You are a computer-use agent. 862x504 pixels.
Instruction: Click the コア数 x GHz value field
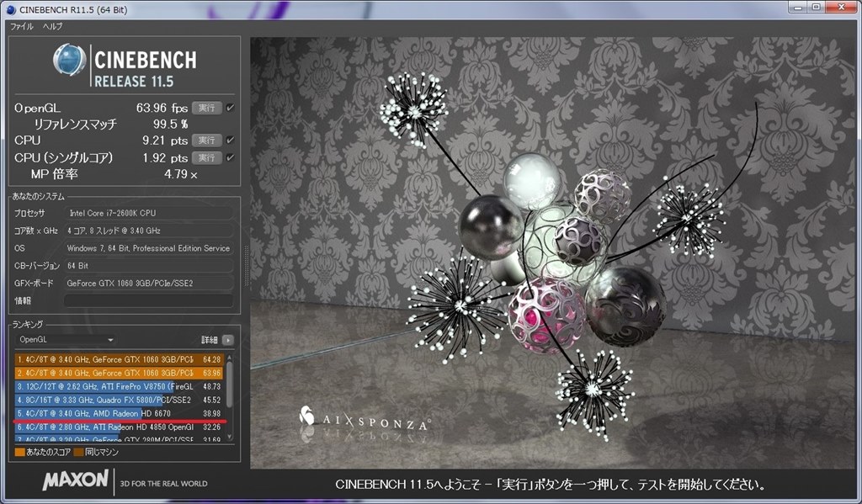(x=148, y=231)
